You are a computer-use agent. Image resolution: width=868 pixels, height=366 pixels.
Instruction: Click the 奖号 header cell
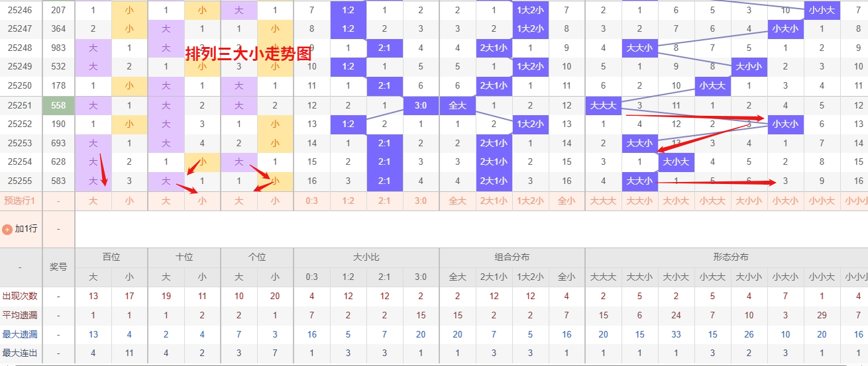click(58, 267)
